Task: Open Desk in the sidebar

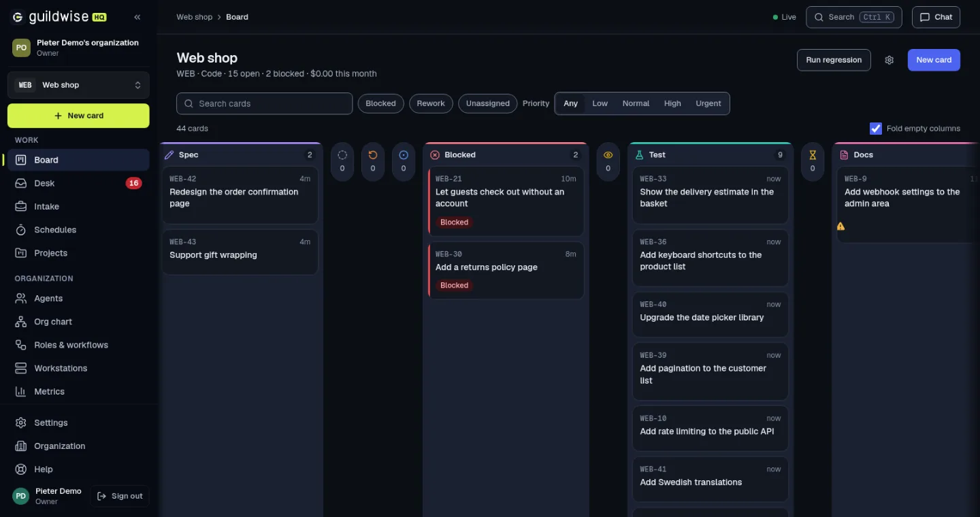Action: pyautogui.click(x=78, y=183)
